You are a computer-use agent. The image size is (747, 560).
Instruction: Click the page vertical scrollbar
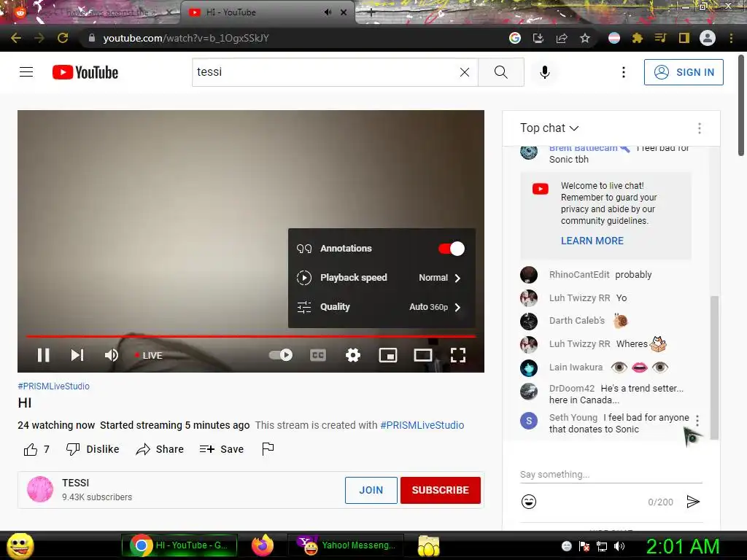741,105
